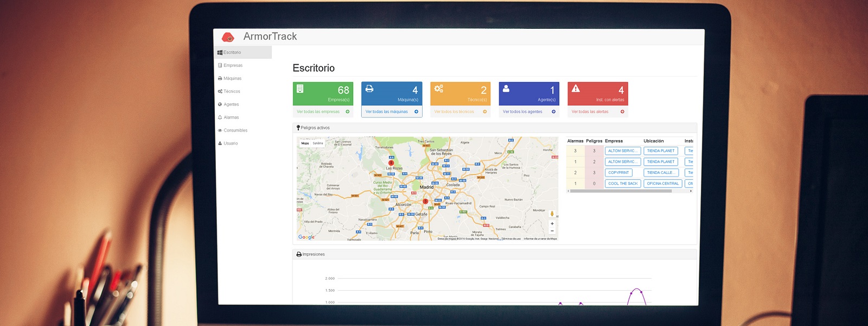Click the person icon on the Agente(s) card
The width and height of the screenshot is (868, 326).
coord(506,89)
